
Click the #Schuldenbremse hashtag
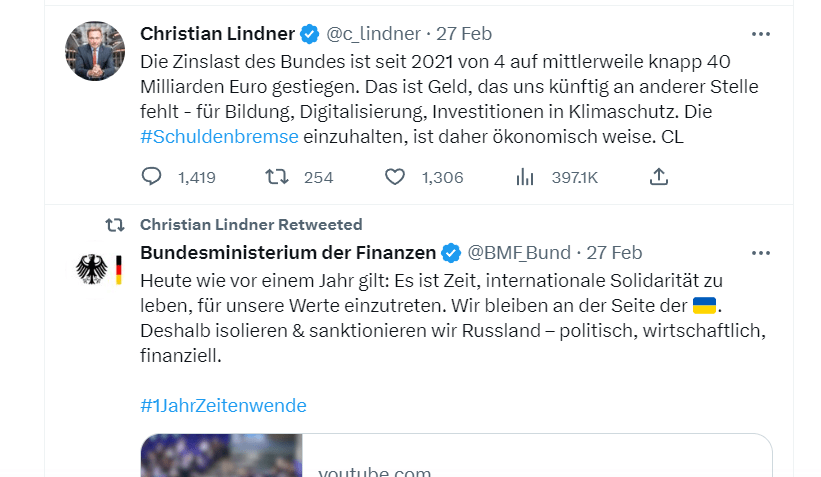(219, 137)
